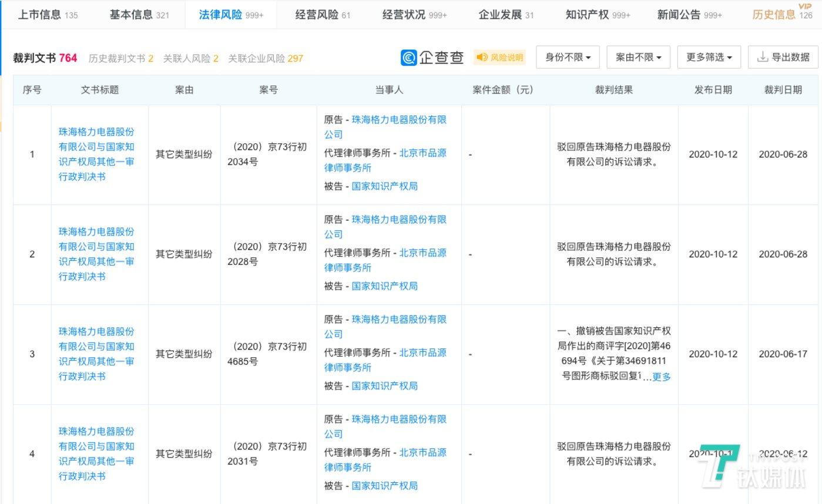The width and height of the screenshot is (822, 504).
Task: Open the 历史信息 VIP tab
Action: click(782, 14)
